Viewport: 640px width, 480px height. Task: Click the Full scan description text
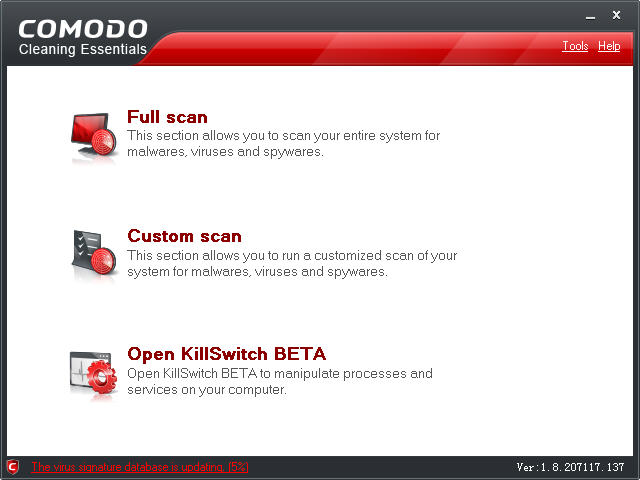(283, 144)
